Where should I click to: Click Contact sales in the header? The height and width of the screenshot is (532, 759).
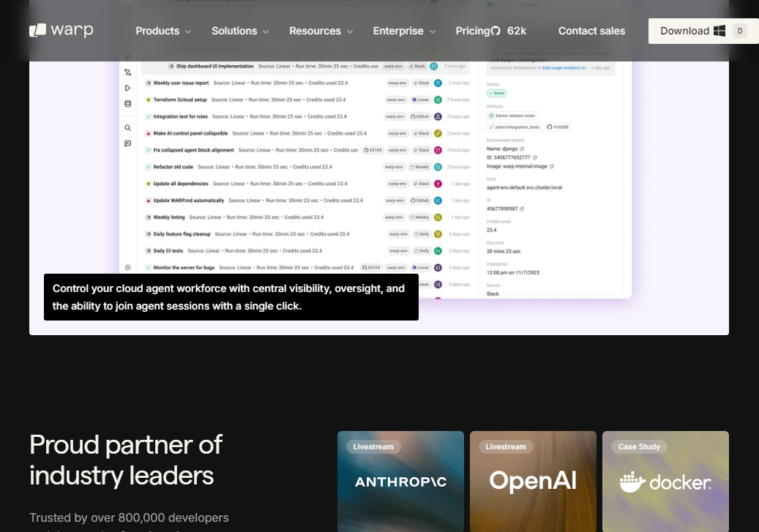591,31
